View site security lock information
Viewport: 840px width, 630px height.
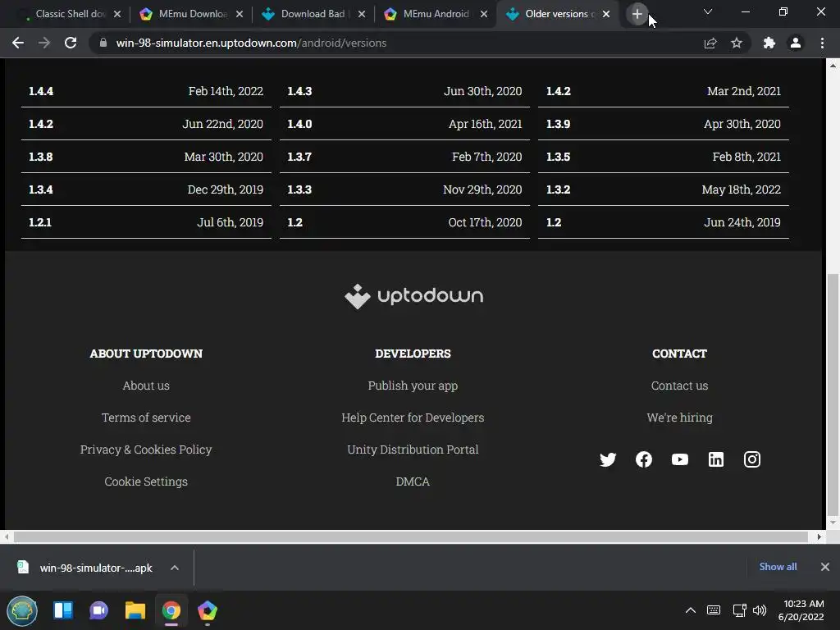click(x=103, y=43)
